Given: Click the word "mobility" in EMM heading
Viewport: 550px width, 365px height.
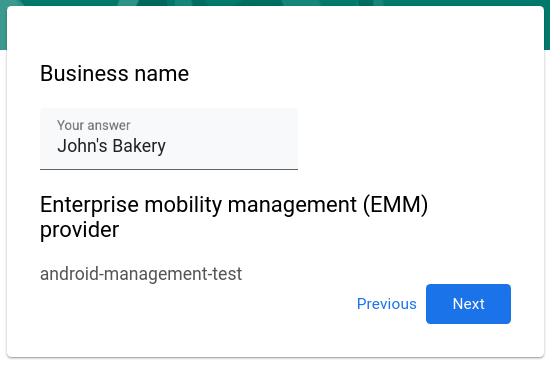Looking at the screenshot, I should [x=183, y=204].
